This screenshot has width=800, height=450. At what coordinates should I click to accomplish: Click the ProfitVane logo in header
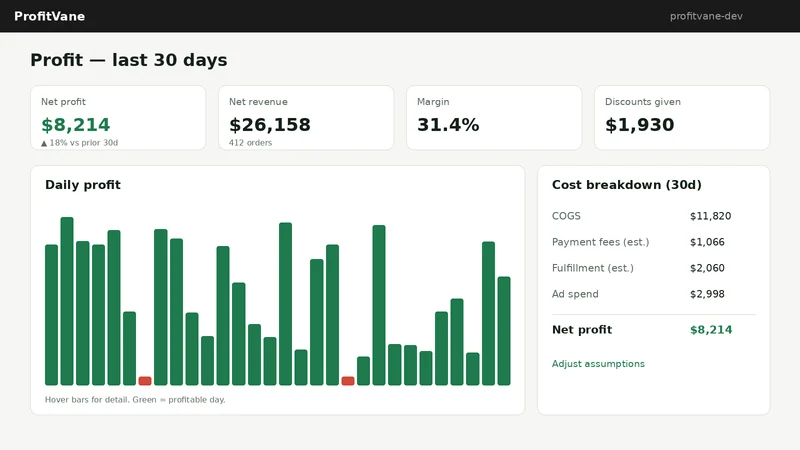(x=49, y=16)
